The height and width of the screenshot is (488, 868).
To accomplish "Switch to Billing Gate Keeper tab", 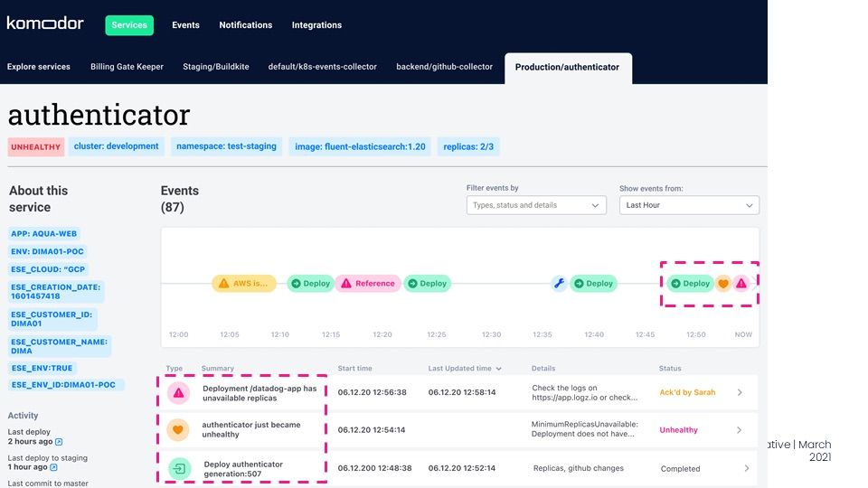I will 127,66.
